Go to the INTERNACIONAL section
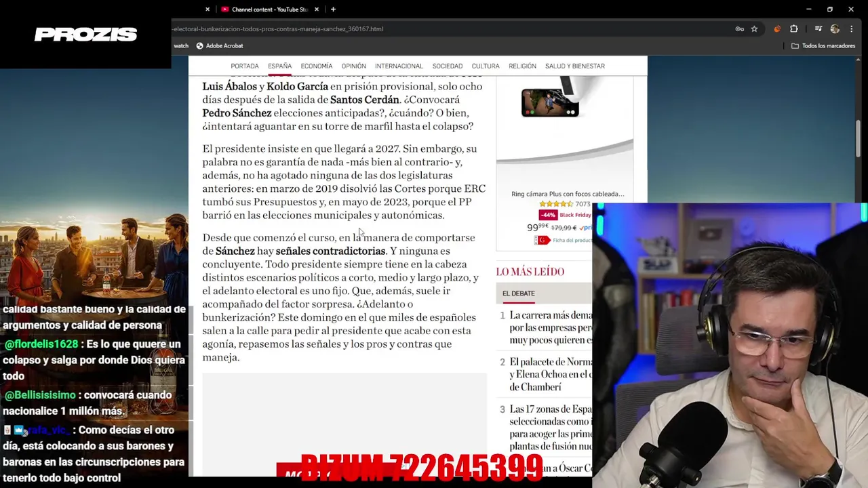The image size is (868, 488). (x=399, y=66)
